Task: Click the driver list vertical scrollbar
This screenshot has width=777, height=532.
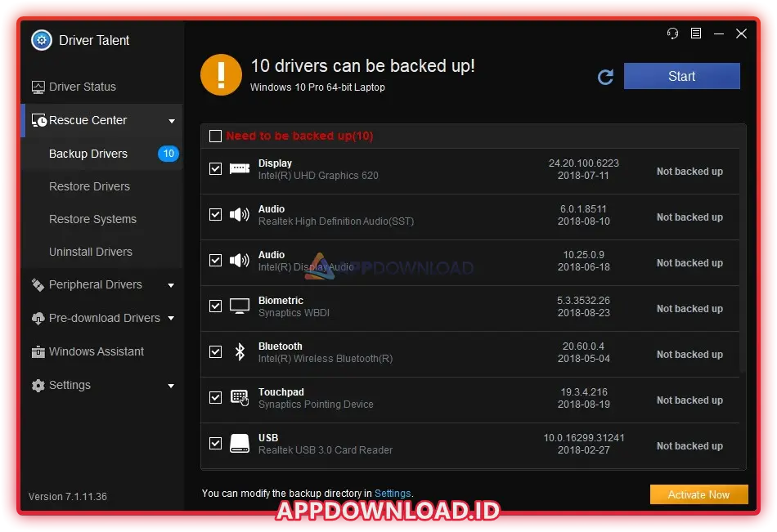Action: pos(743,262)
